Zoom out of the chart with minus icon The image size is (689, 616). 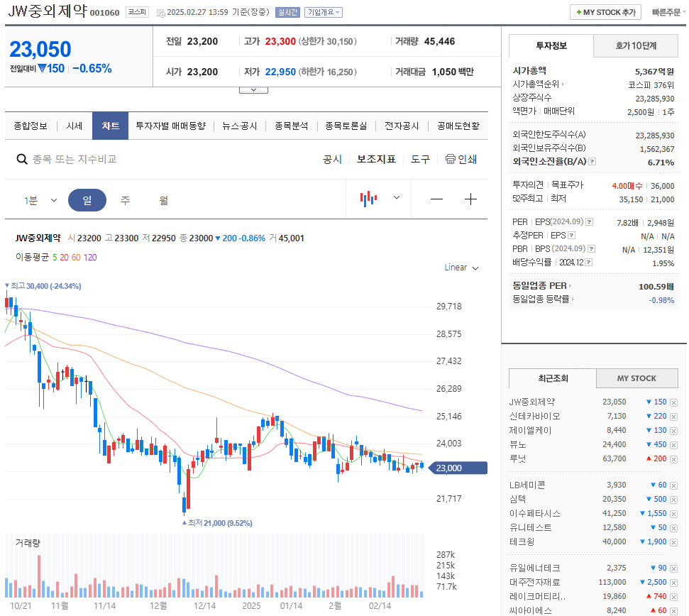(436, 199)
